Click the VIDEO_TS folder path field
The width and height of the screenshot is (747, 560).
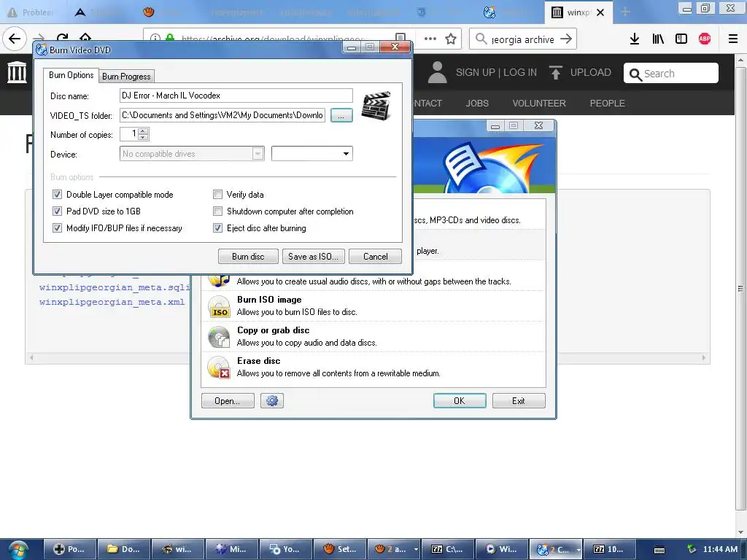(x=222, y=115)
